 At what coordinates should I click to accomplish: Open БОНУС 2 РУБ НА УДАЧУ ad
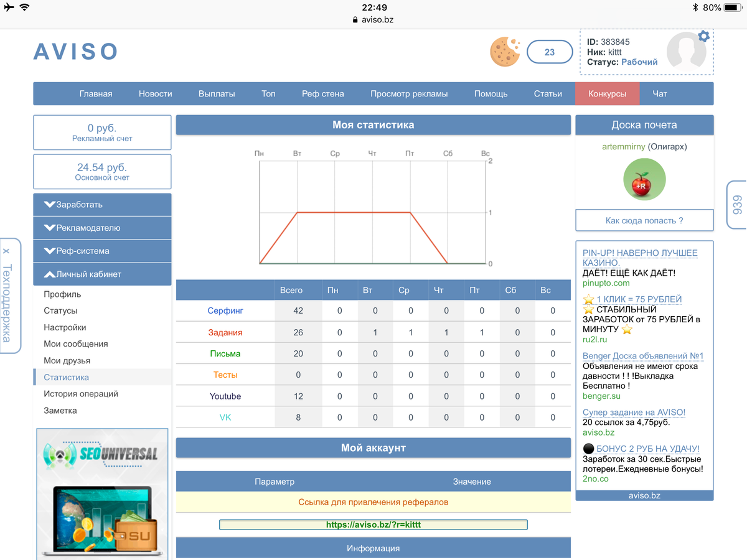pos(647,448)
